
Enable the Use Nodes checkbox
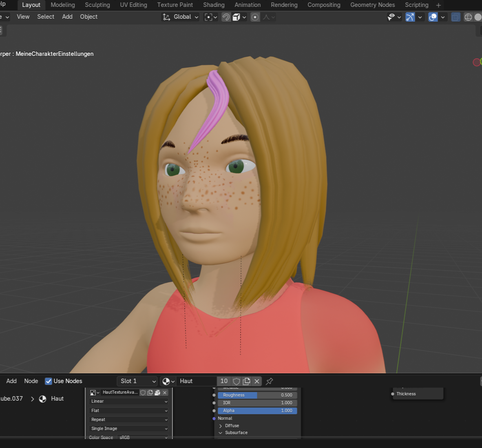click(x=48, y=381)
